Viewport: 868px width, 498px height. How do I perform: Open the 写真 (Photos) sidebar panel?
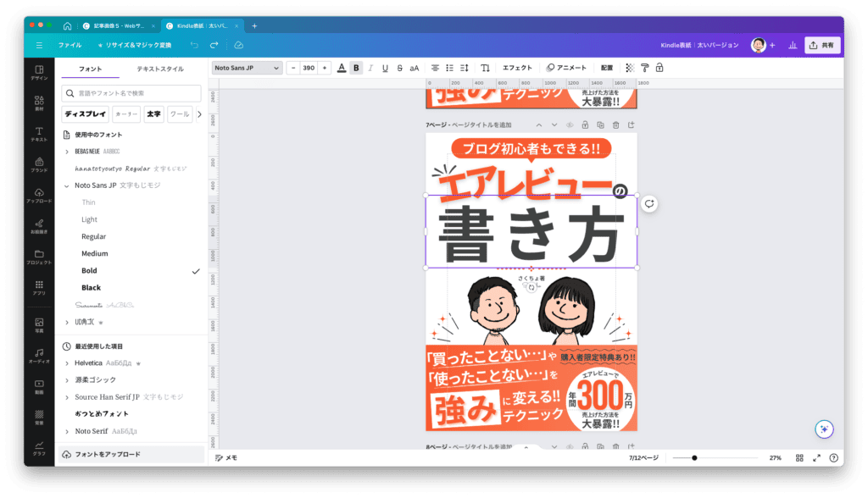[39, 325]
